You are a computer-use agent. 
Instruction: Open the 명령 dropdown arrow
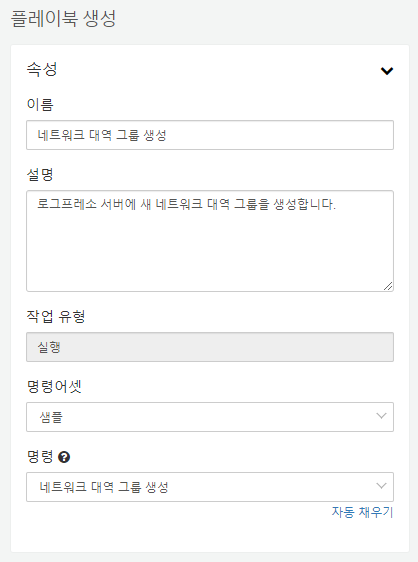pos(381,486)
